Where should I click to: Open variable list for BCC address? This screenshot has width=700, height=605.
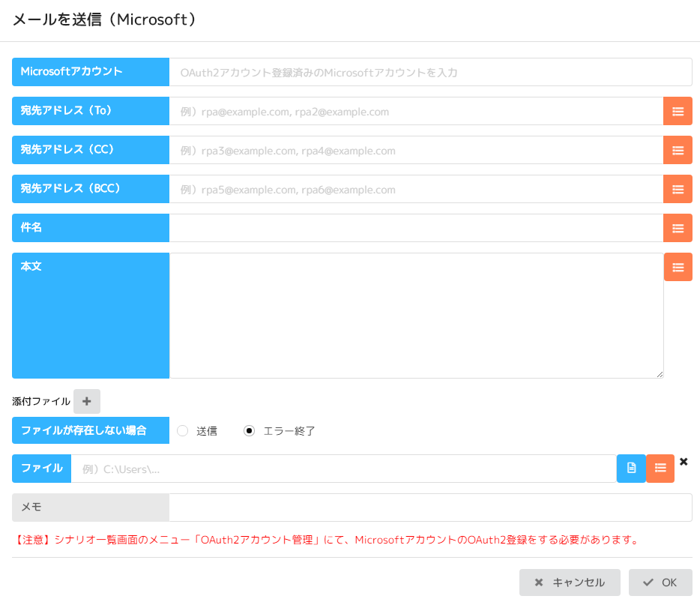point(678,189)
